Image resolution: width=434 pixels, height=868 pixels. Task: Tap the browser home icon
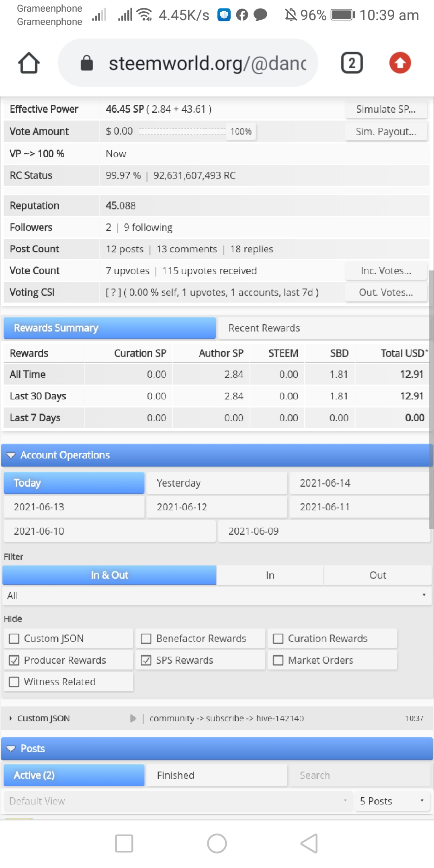pyautogui.click(x=29, y=63)
